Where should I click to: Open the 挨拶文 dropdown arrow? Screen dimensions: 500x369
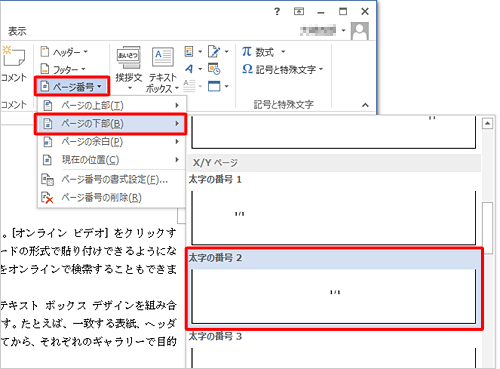click(130, 88)
